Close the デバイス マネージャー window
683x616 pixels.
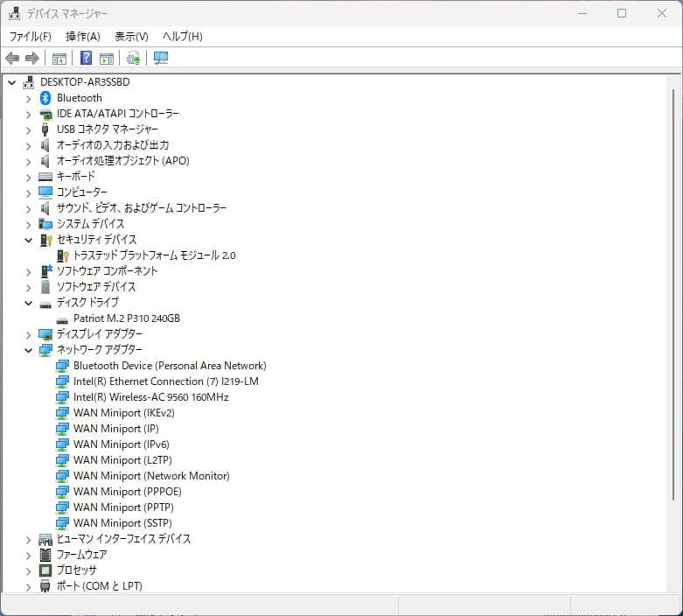tap(662, 13)
